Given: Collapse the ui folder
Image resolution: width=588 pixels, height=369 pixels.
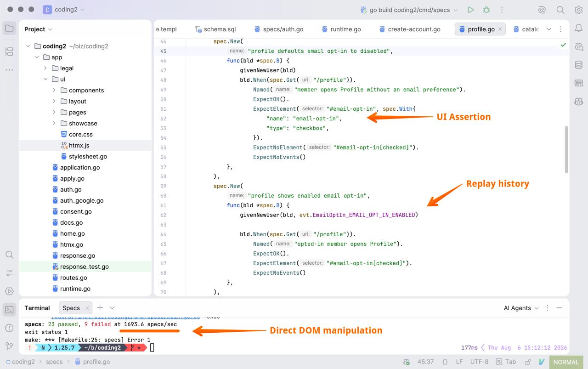Looking at the screenshot, I should point(45,79).
